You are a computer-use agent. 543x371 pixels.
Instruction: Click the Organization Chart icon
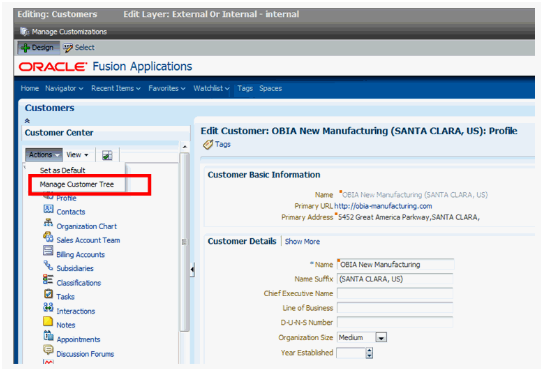48,223
